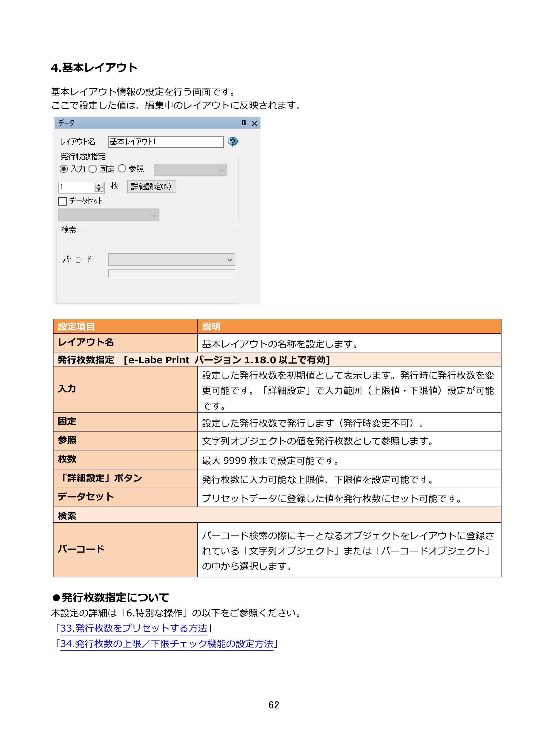Image resolution: width=535 pixels, height=756 pixels.
Task: Click the 検索 section row in table
Action: 277,515
